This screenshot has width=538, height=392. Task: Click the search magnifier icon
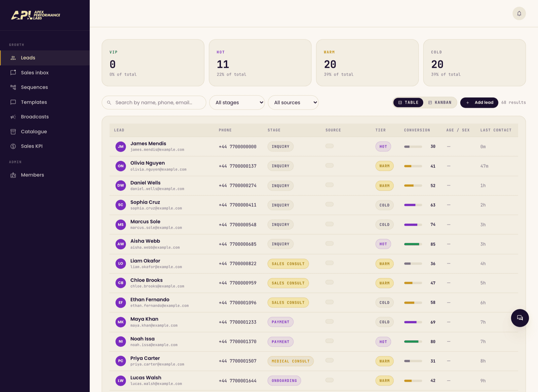pyautogui.click(x=109, y=103)
